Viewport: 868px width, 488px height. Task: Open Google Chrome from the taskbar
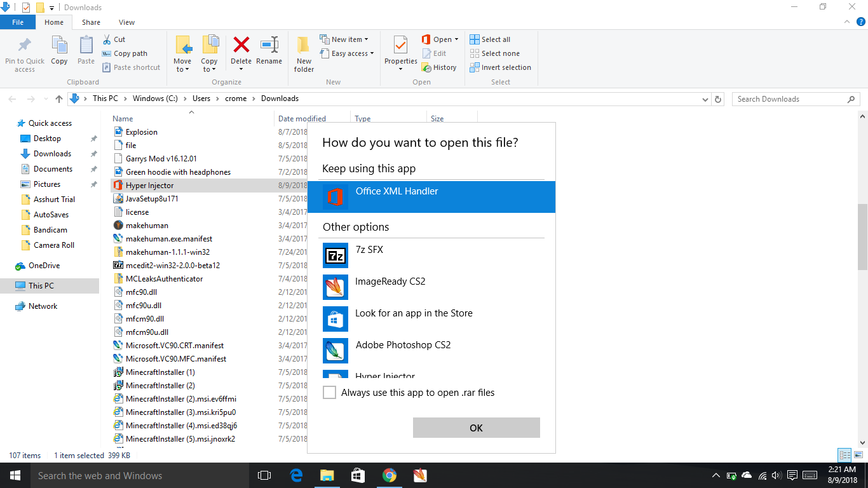point(390,475)
